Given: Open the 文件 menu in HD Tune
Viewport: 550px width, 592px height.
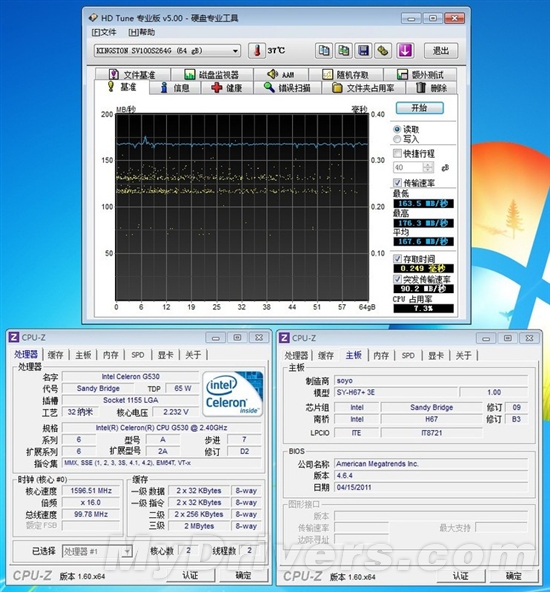Looking at the screenshot, I should (104, 32).
